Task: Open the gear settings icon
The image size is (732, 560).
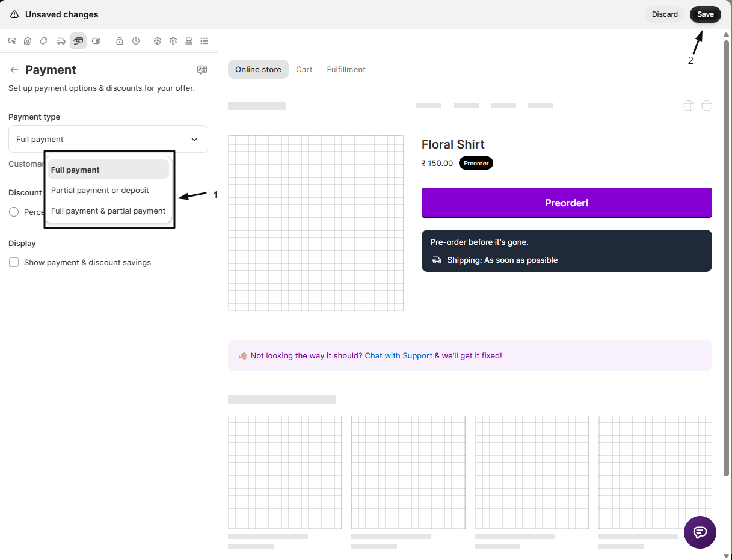Action: (x=173, y=41)
